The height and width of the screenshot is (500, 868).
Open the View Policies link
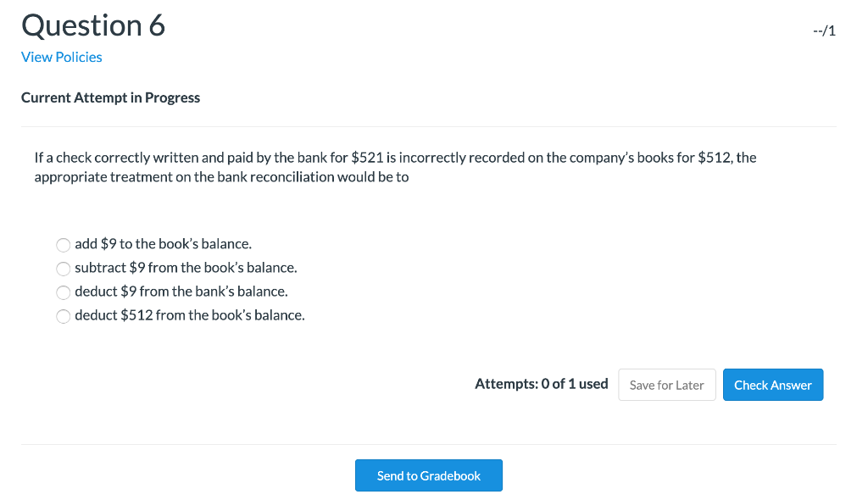(x=61, y=57)
